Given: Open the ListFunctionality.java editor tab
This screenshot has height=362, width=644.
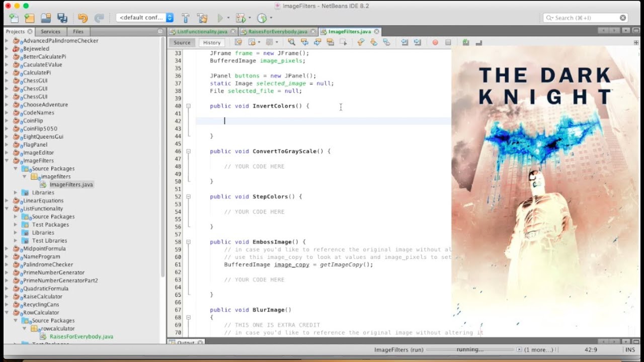Looking at the screenshot, I should pyautogui.click(x=202, y=31).
